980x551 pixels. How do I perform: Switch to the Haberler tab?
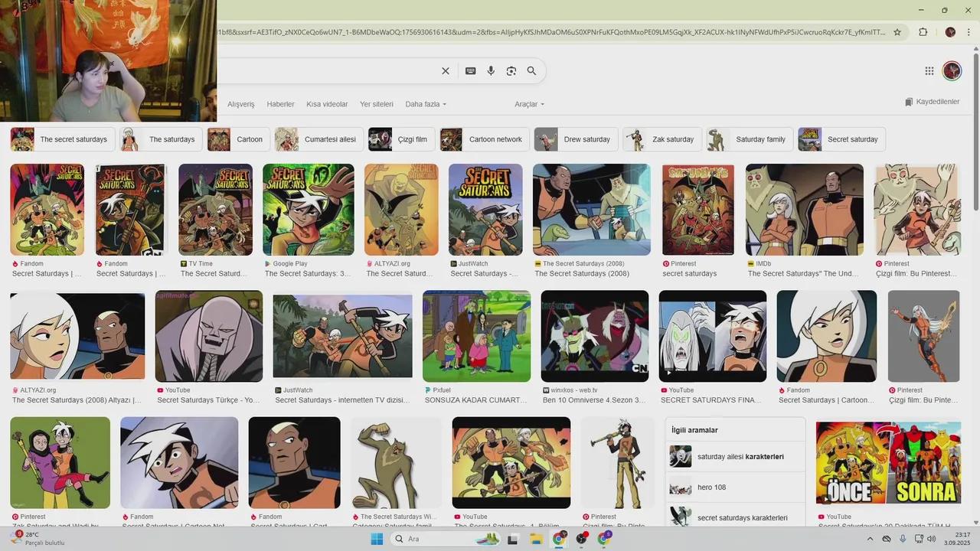[280, 104]
